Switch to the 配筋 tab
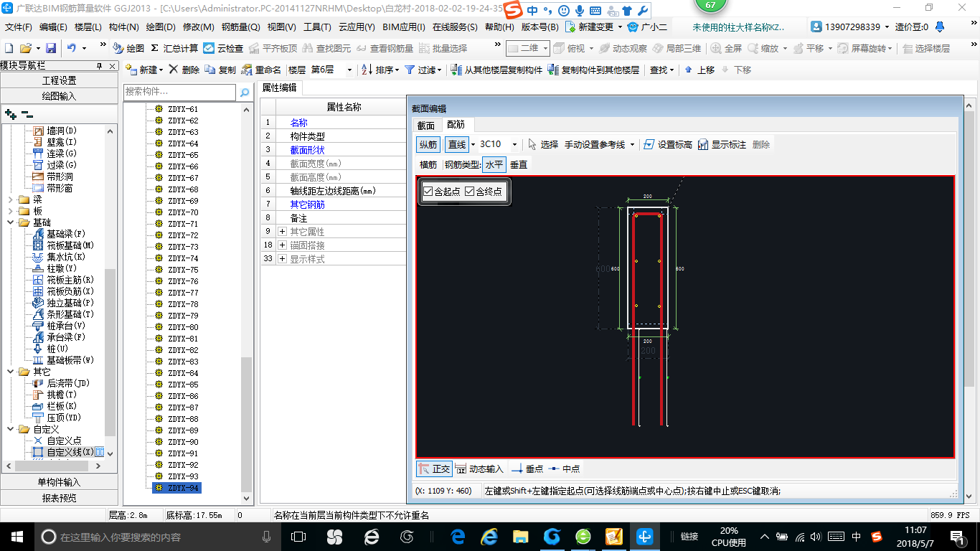Image resolution: width=980 pixels, height=551 pixels. coord(456,125)
